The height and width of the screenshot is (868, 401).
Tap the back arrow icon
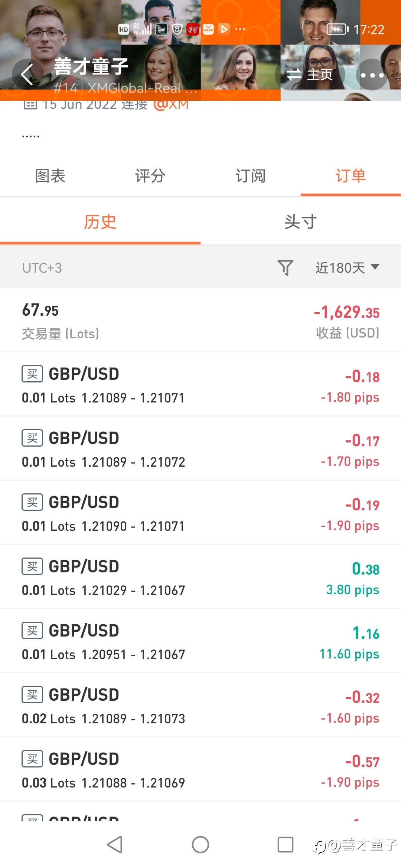tap(27, 75)
